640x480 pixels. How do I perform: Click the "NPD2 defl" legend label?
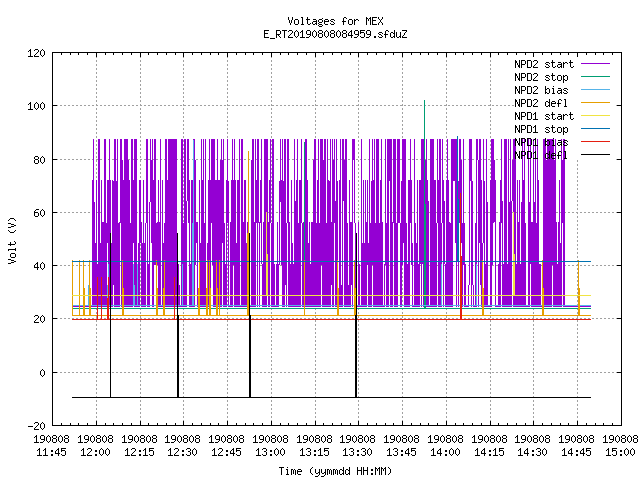pos(541,103)
